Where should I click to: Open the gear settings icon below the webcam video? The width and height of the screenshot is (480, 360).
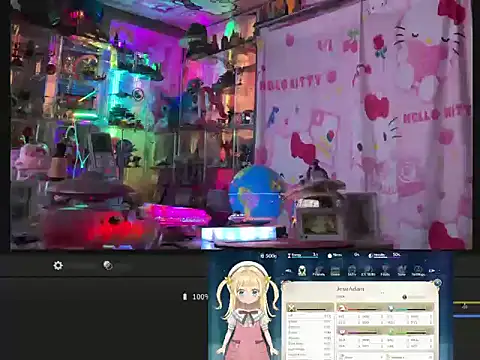58,265
